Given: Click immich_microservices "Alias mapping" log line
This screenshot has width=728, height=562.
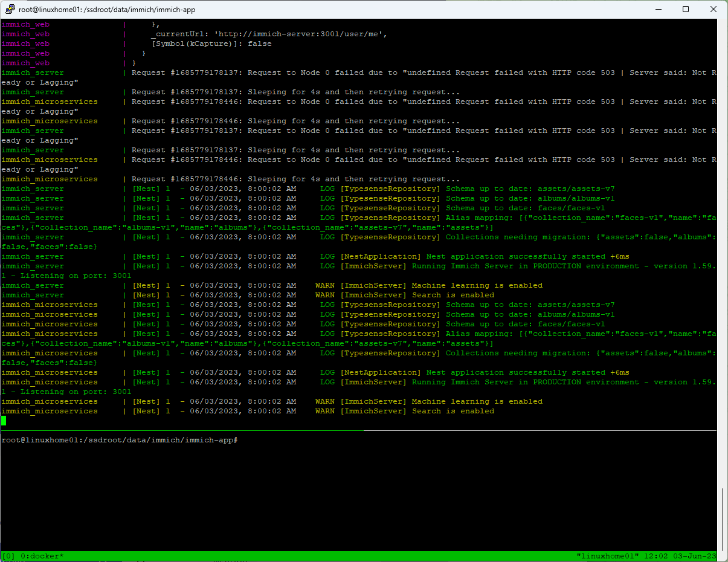Looking at the screenshot, I should 359,338.
